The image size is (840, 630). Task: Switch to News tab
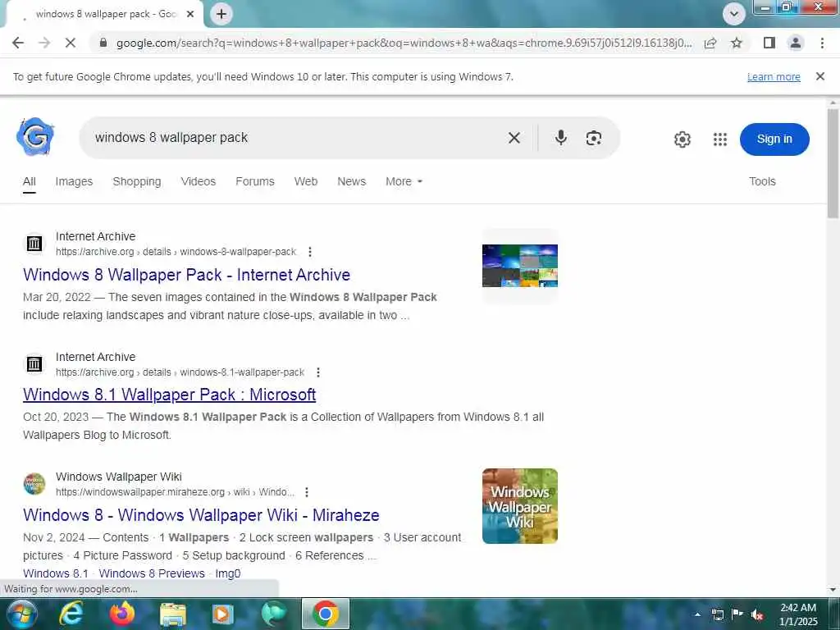tap(351, 182)
